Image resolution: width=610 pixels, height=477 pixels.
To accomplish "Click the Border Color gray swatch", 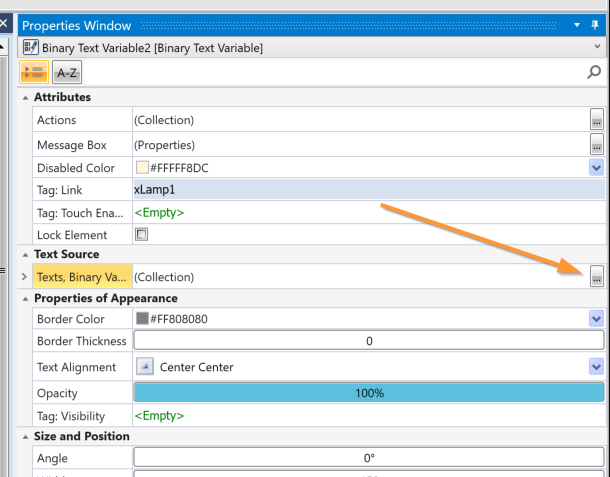I will [142, 319].
